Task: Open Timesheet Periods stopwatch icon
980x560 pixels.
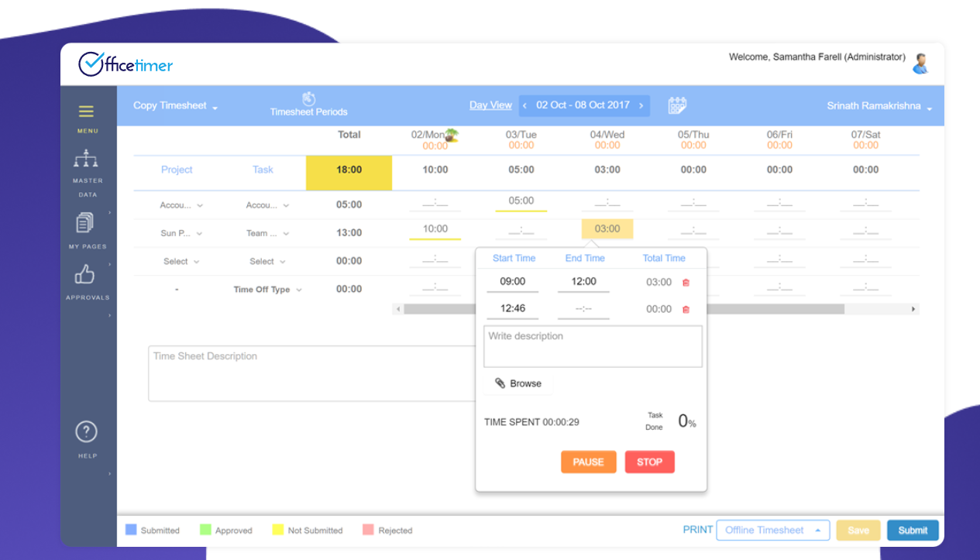Action: point(308,98)
